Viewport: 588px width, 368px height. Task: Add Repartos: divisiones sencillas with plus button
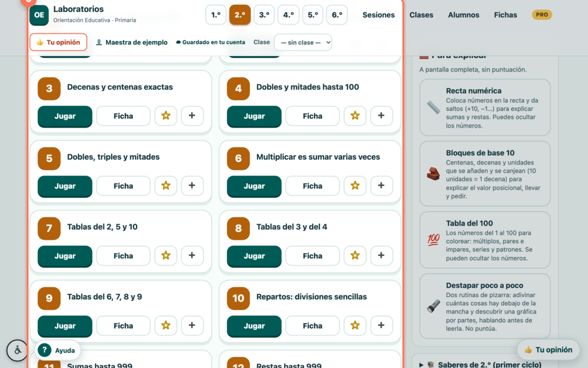click(x=381, y=325)
